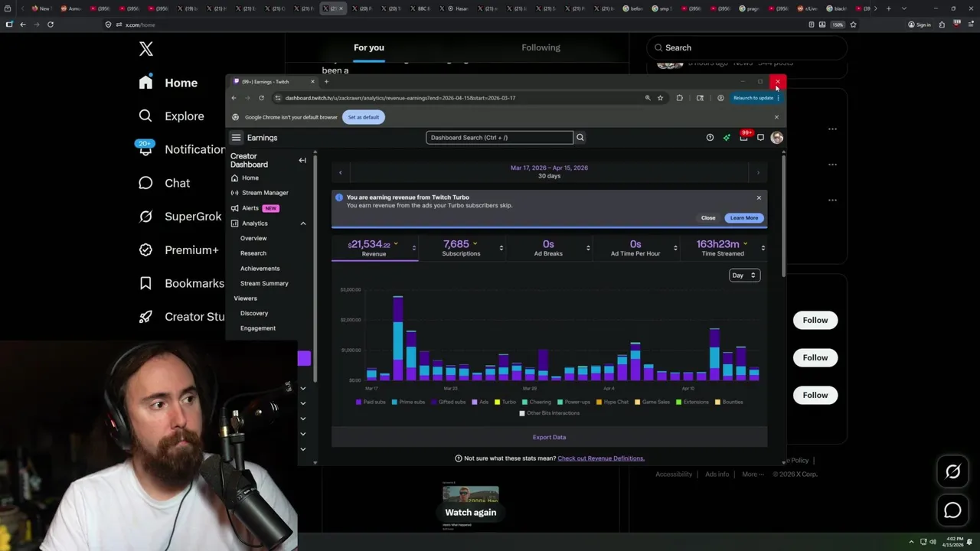
Task: Go to the previous 30-day date range
Action: [x=341, y=173]
